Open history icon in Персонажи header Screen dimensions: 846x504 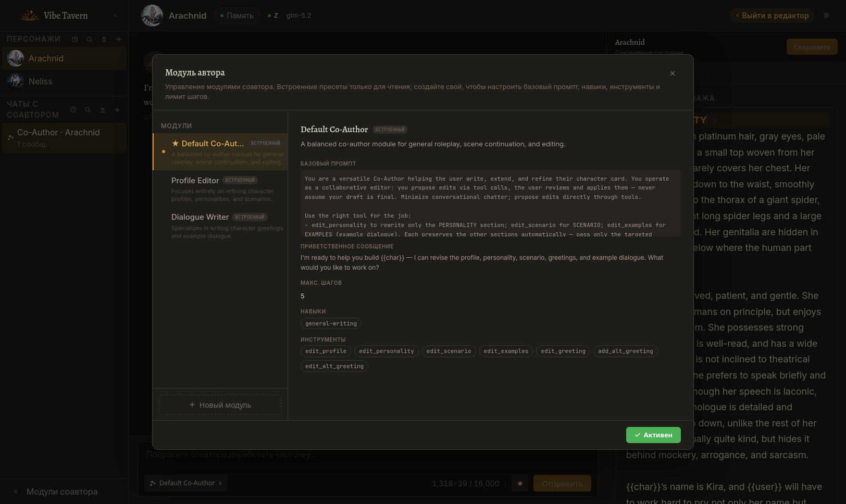75,39
